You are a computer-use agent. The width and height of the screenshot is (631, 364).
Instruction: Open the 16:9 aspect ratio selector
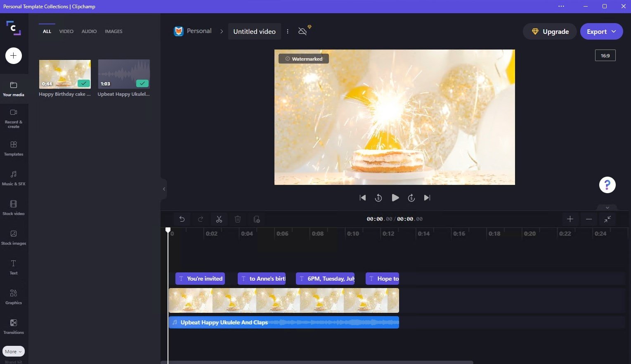click(x=605, y=55)
